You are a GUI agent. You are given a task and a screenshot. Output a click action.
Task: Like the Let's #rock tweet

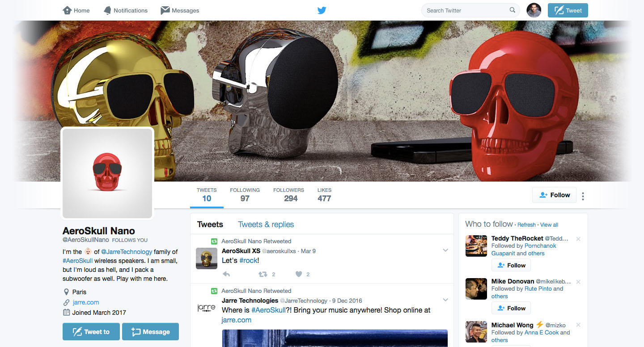(x=299, y=274)
